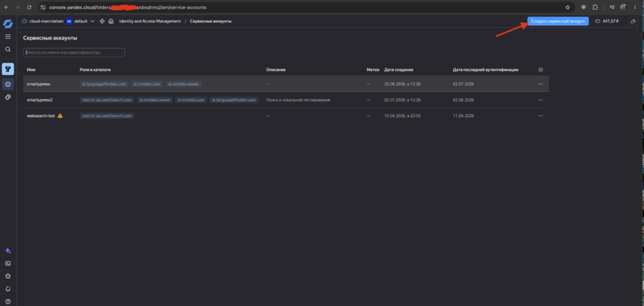Open the smartypress row three-dot menu
The height and width of the screenshot is (306, 644).
pos(540,84)
